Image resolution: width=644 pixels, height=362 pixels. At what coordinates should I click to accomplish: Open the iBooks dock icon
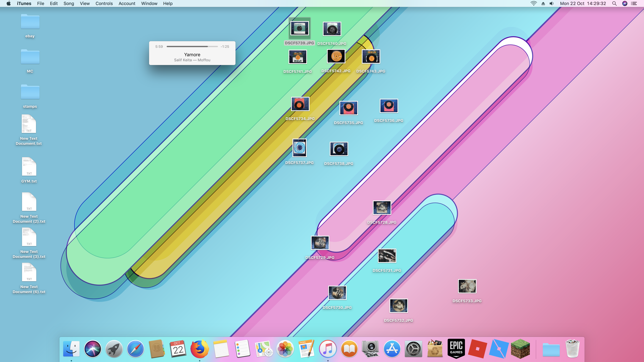pyautogui.click(x=349, y=349)
